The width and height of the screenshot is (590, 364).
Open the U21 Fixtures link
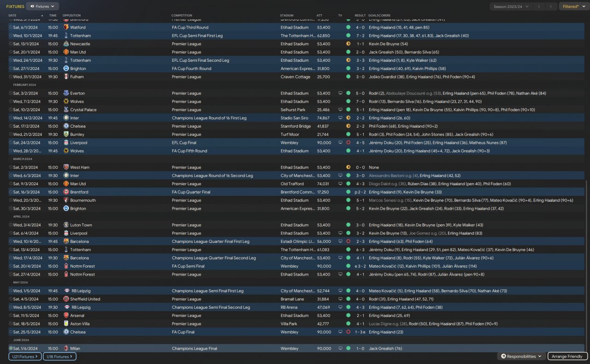25,356
